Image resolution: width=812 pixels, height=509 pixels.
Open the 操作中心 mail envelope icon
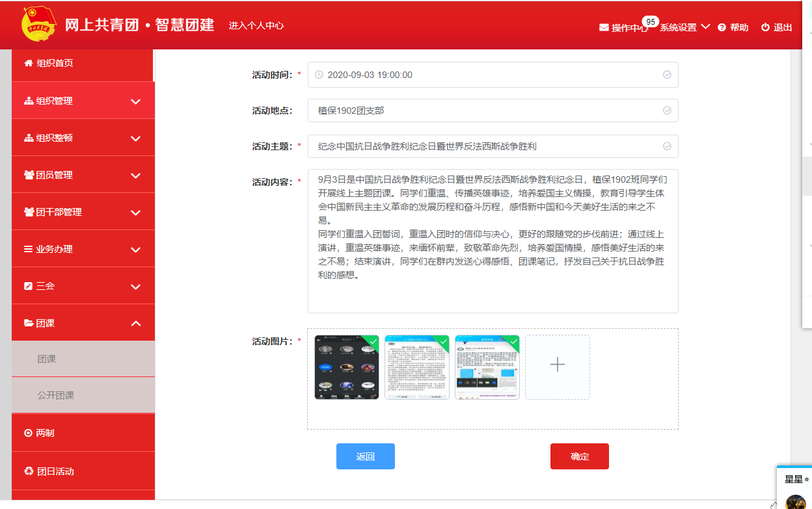click(604, 27)
